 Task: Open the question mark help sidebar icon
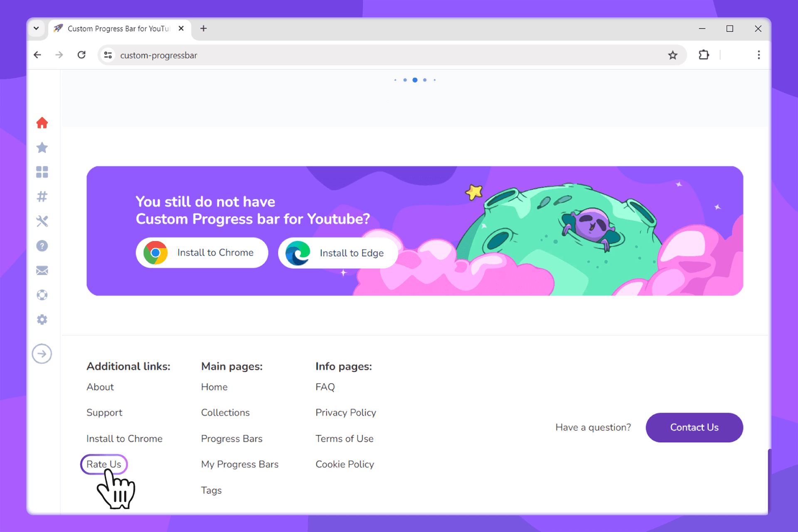click(42, 246)
